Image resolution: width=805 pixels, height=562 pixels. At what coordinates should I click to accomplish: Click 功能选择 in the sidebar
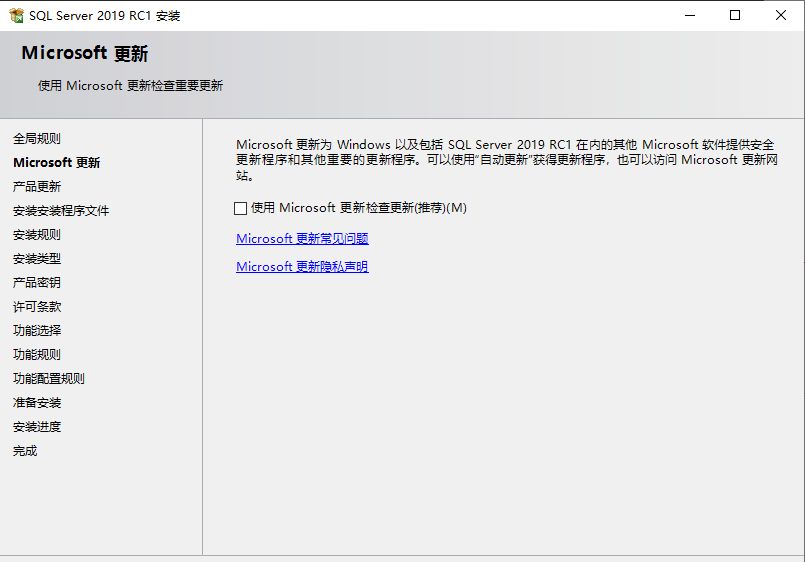pos(37,331)
